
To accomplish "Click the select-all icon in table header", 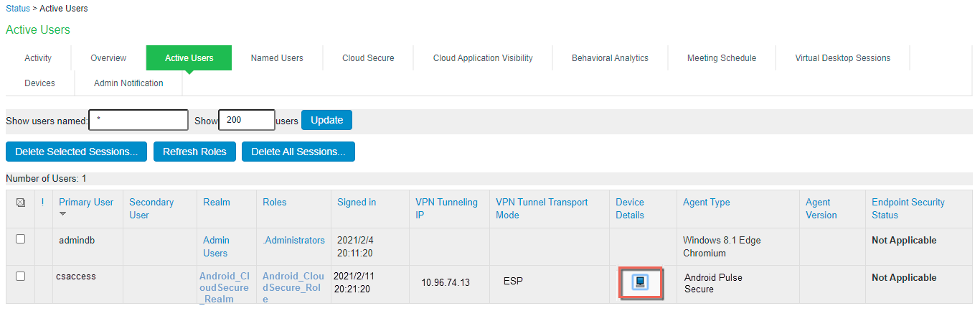I will point(20,203).
